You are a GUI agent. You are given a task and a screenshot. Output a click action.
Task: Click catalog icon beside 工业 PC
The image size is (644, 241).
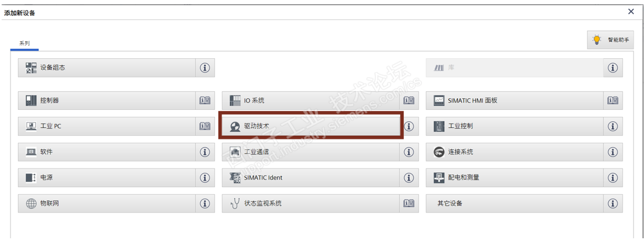tap(205, 126)
